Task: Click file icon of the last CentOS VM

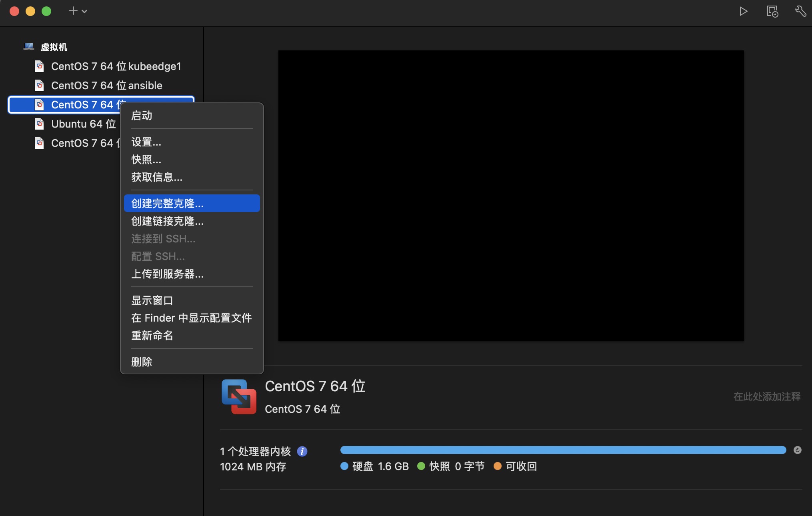Action: pyautogui.click(x=39, y=143)
